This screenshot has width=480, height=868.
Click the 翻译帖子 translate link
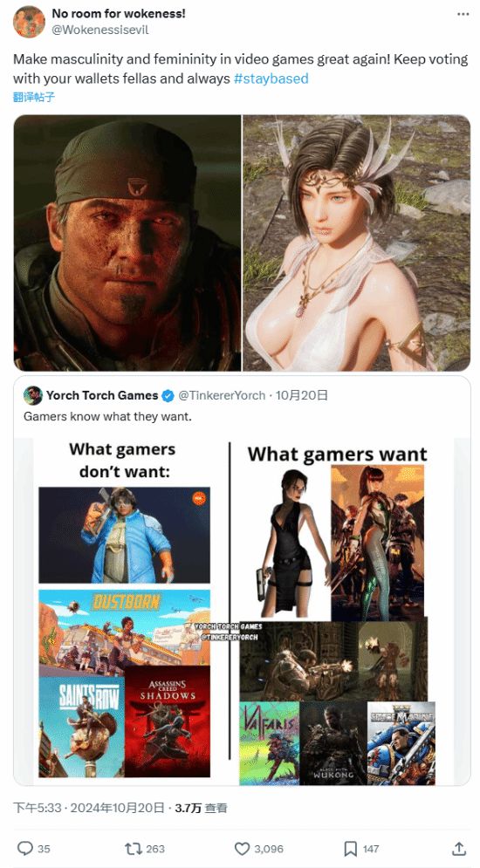tap(34, 98)
